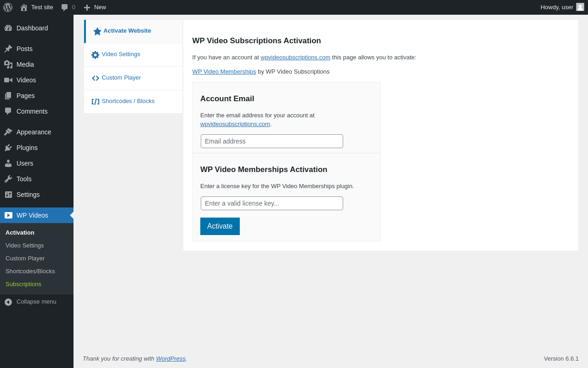Follow the wpvideosubscriptions.com link in the intro
Viewport: 588px width, 368px height.
pyautogui.click(x=295, y=57)
